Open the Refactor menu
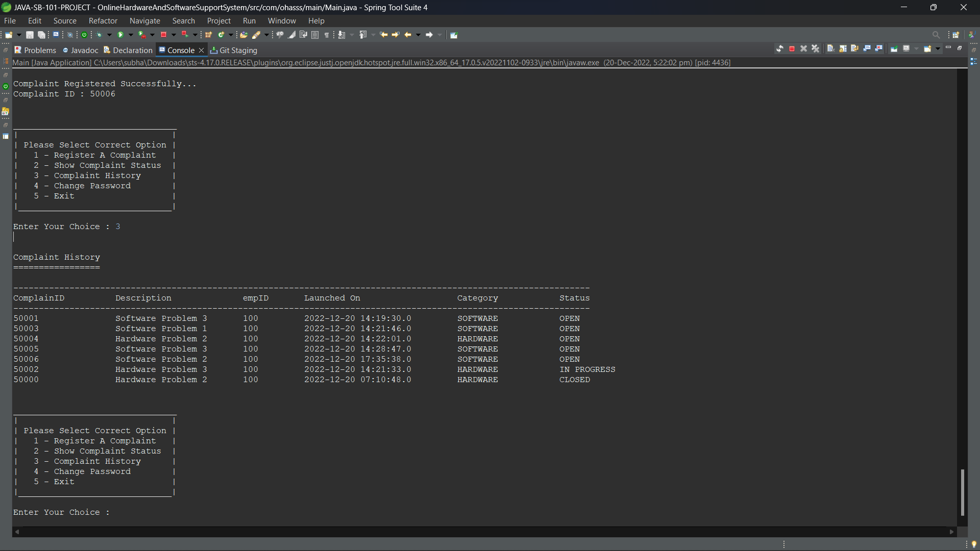The height and width of the screenshot is (551, 980). coord(103,21)
